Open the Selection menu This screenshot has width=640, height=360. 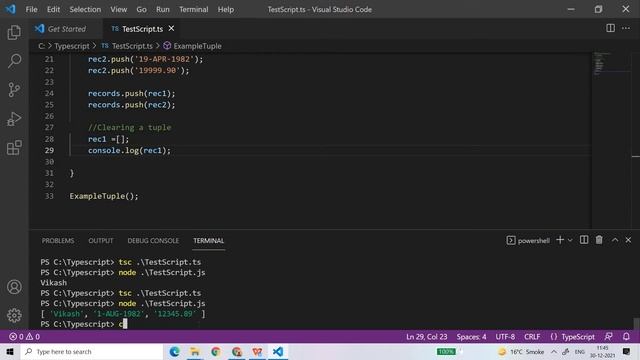(85, 9)
